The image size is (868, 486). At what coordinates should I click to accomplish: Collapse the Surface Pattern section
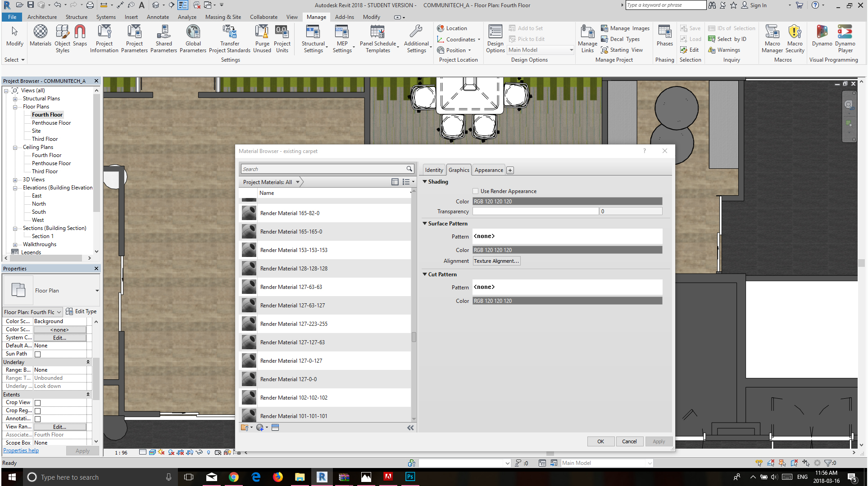pos(425,223)
